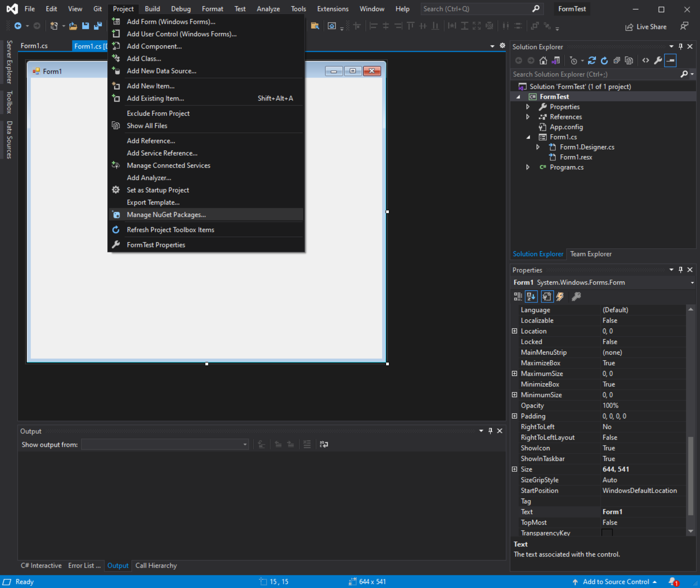Expand the Size property

(x=515, y=469)
